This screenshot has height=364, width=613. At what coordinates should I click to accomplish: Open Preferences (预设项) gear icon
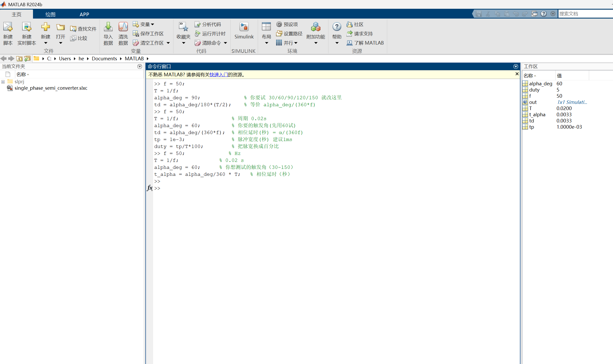point(279,24)
